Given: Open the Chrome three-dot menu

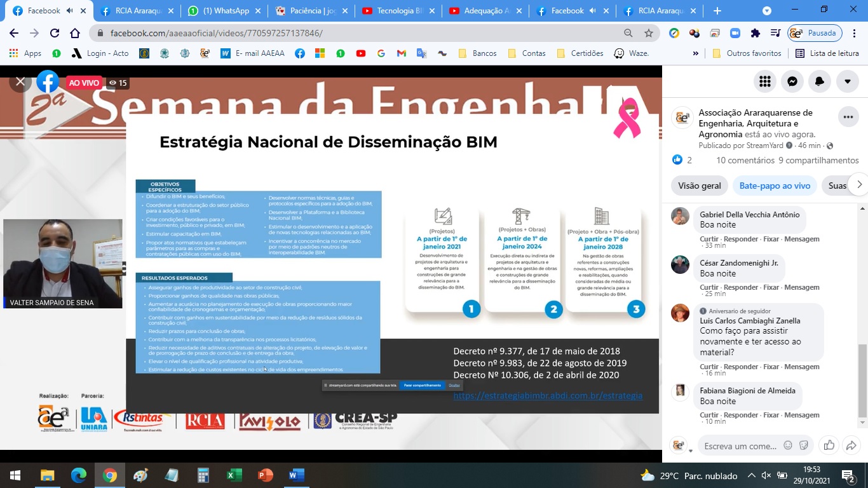Looking at the screenshot, I should [855, 33].
